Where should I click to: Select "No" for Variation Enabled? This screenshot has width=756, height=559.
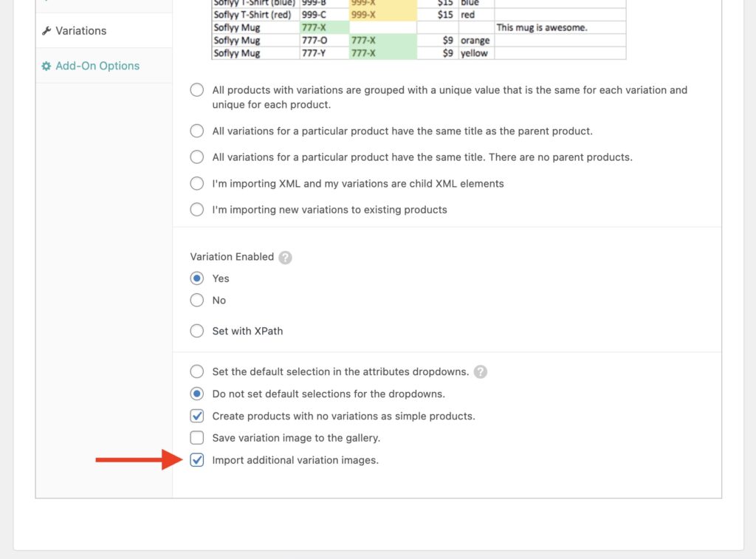click(x=197, y=301)
